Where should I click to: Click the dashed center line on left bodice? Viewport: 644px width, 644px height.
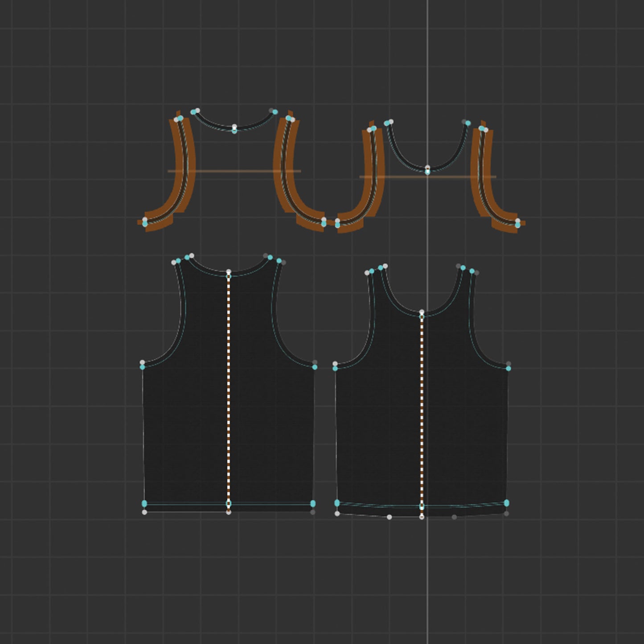(229, 392)
